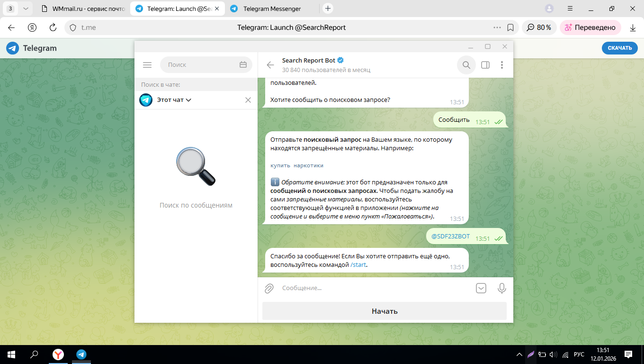The image size is (644, 364).
Task: Click the verified badge next to the bot name
Action: tap(340, 60)
